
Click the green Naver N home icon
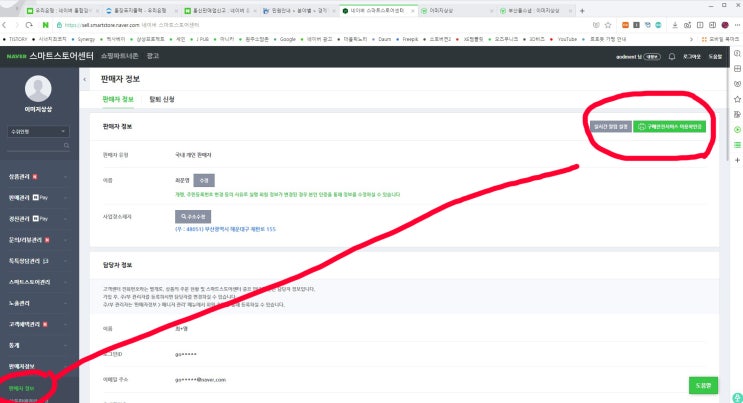pos(45,25)
